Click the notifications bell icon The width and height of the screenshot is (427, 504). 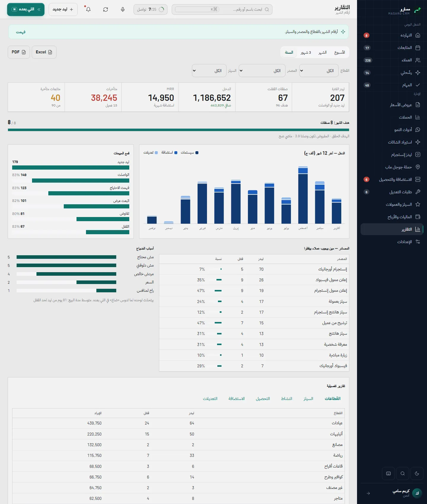coord(88,9)
